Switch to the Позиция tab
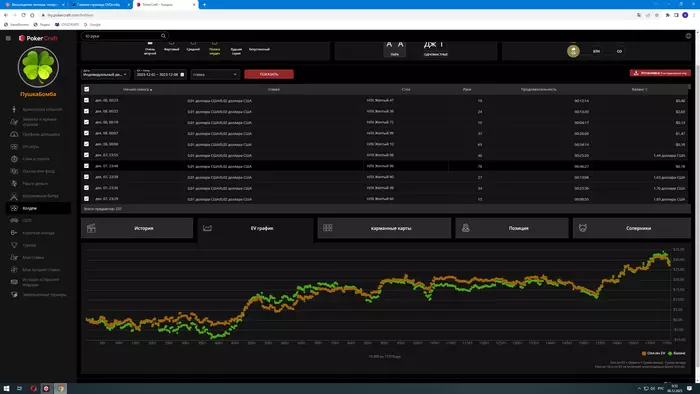Screen dimensions: 700x394 pos(512,228)
